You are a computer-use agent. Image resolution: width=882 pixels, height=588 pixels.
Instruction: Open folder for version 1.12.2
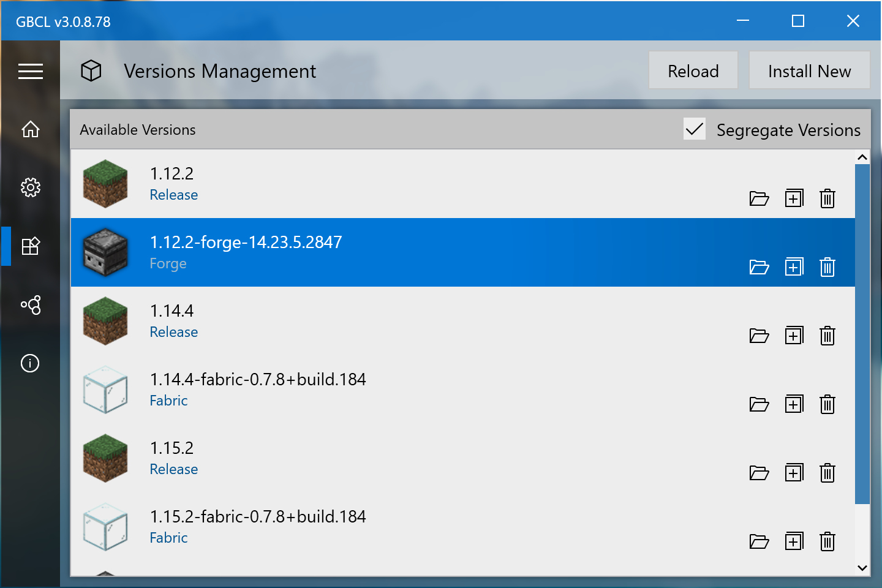[x=759, y=198]
